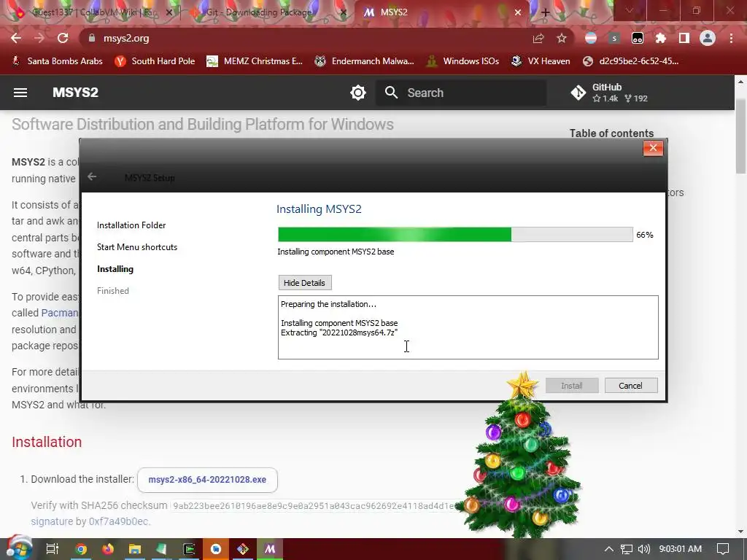Open the MSYS2 GitHub repository link
747x560 pixels.
609,93
